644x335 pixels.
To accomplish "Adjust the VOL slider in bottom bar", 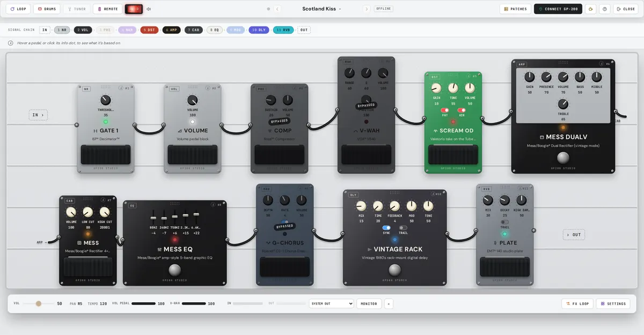I will (38, 303).
